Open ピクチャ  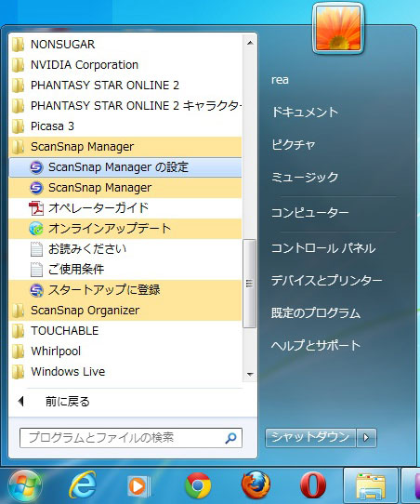[x=294, y=144]
